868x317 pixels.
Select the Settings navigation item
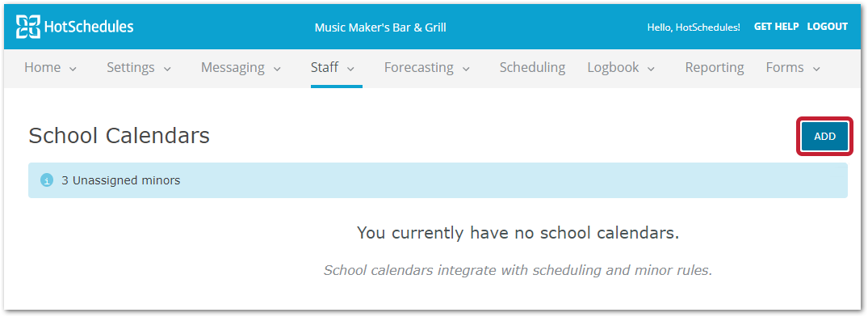131,68
